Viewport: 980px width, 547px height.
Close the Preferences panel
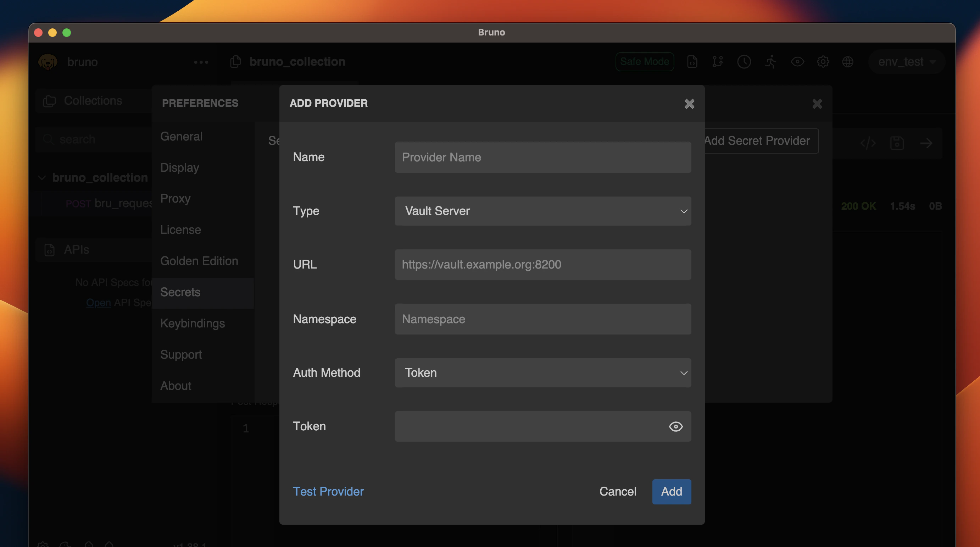pyautogui.click(x=817, y=104)
